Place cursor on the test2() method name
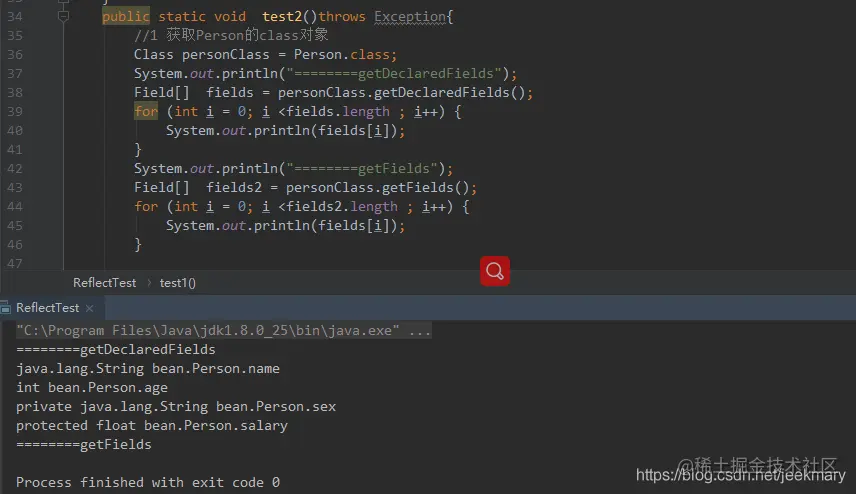The height and width of the screenshot is (494, 856). (282, 16)
